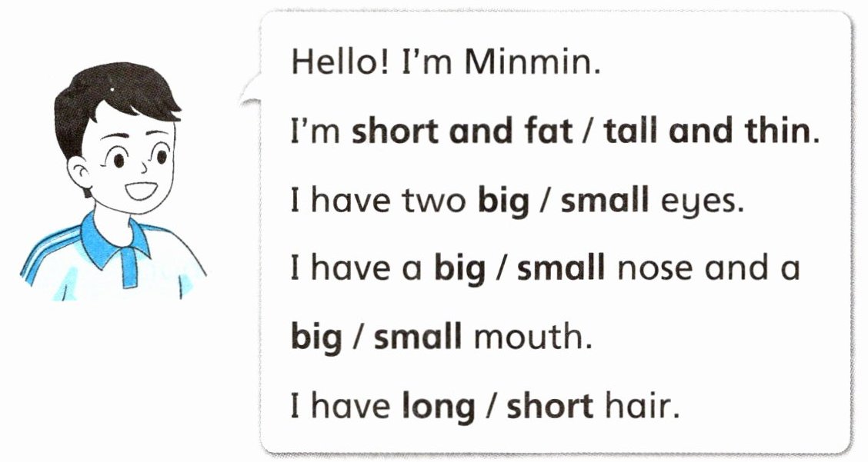This screenshot has height=462, width=868.
Task: Click the word "eyes"
Action: 702,201
